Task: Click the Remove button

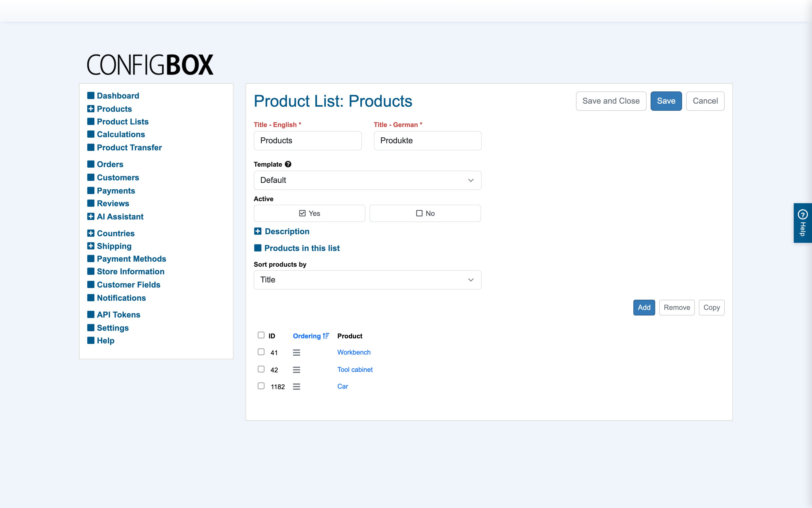Action: pos(676,307)
